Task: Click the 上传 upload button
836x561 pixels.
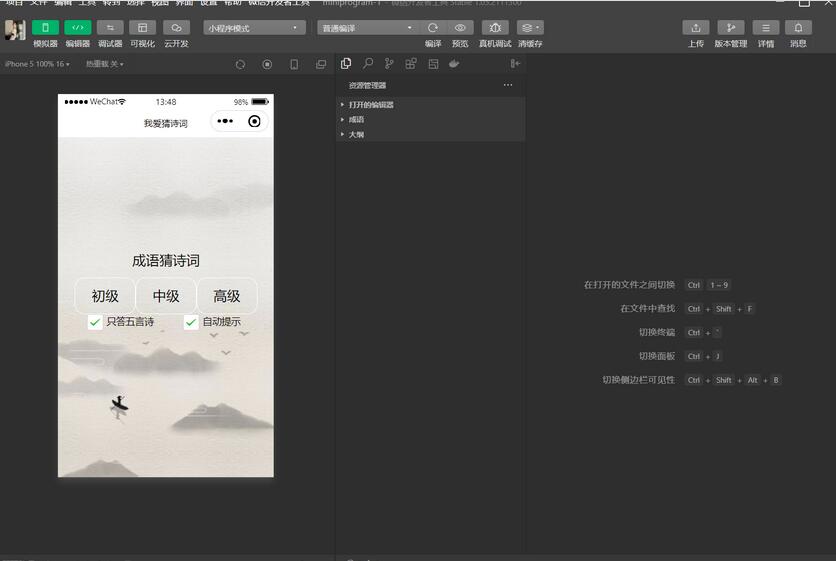Action: [696, 28]
